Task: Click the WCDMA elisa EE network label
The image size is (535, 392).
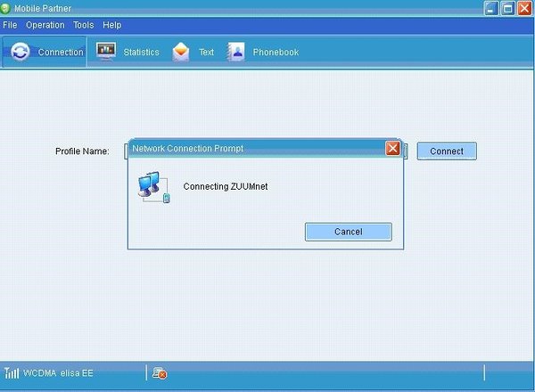Action: point(61,372)
